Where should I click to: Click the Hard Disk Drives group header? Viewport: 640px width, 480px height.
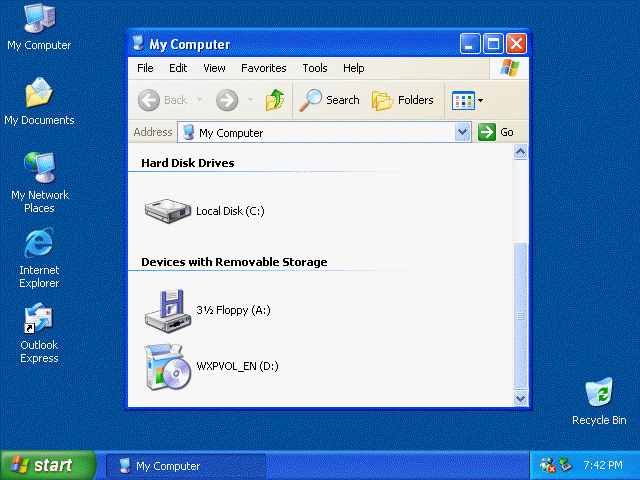188,163
